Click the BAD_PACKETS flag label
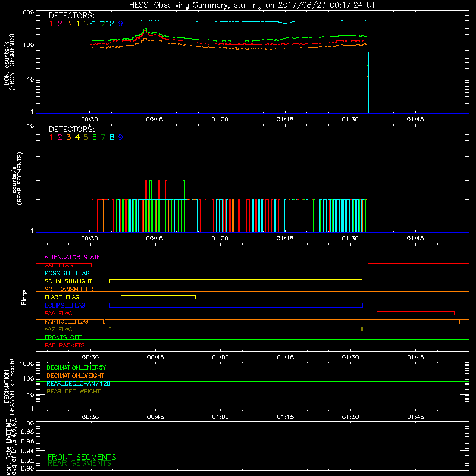 (65, 345)
